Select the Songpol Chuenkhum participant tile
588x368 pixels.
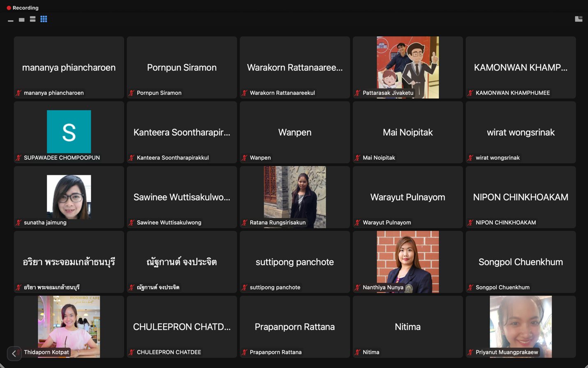(521, 262)
